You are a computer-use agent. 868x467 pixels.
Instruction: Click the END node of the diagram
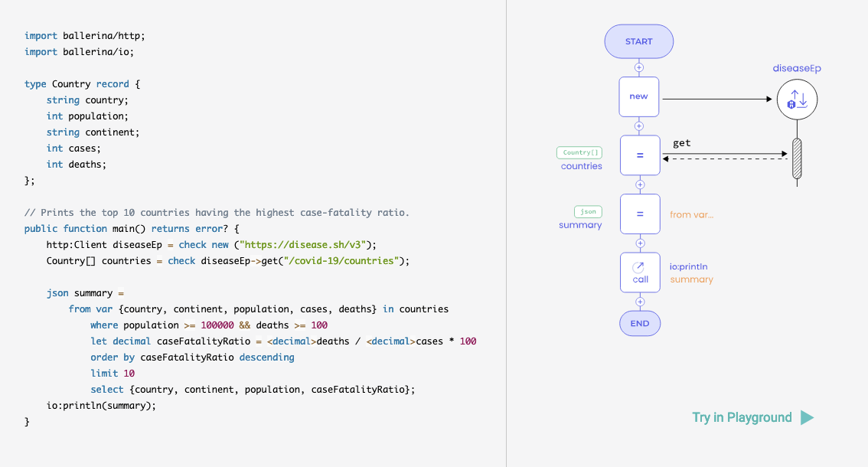coord(639,323)
